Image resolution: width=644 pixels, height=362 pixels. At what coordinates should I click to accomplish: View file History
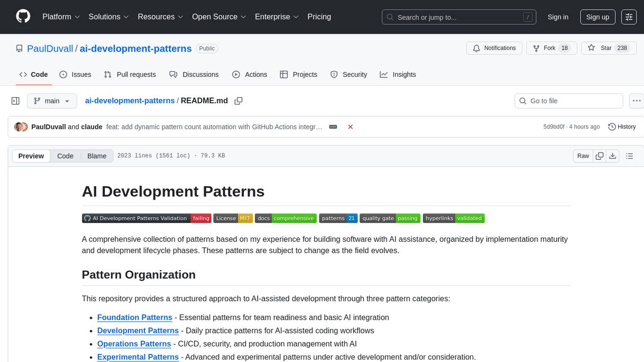pos(622,127)
